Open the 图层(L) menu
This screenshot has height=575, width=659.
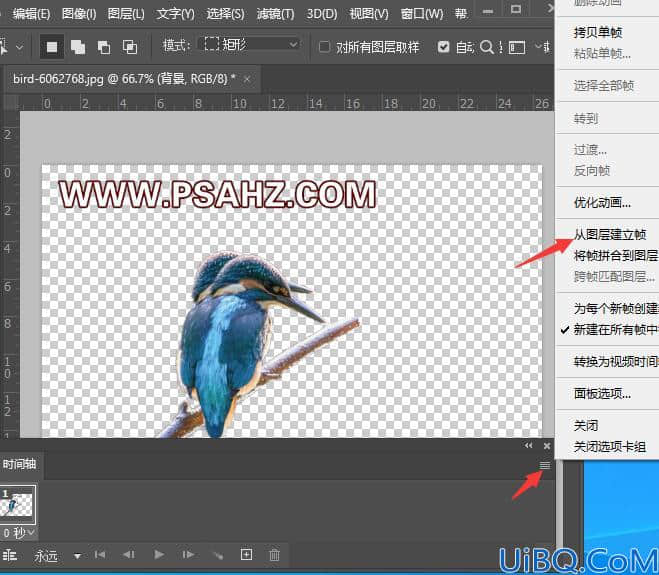click(126, 14)
